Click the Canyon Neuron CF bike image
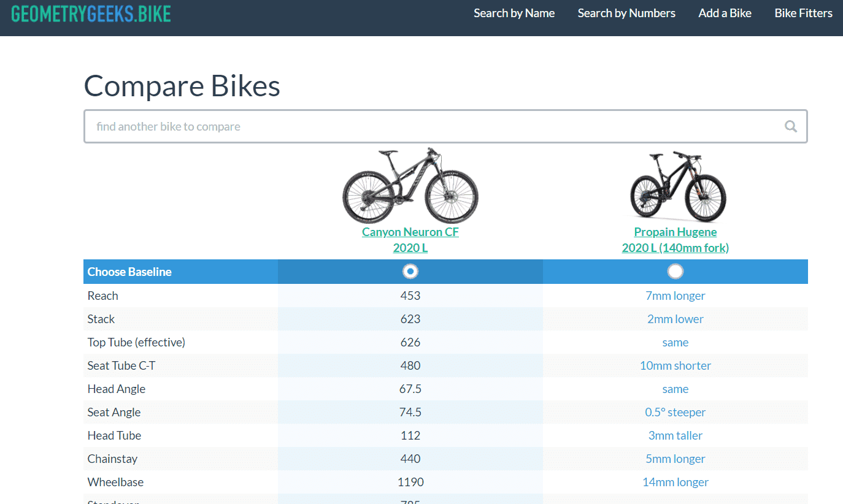The image size is (843, 504). coord(410,186)
